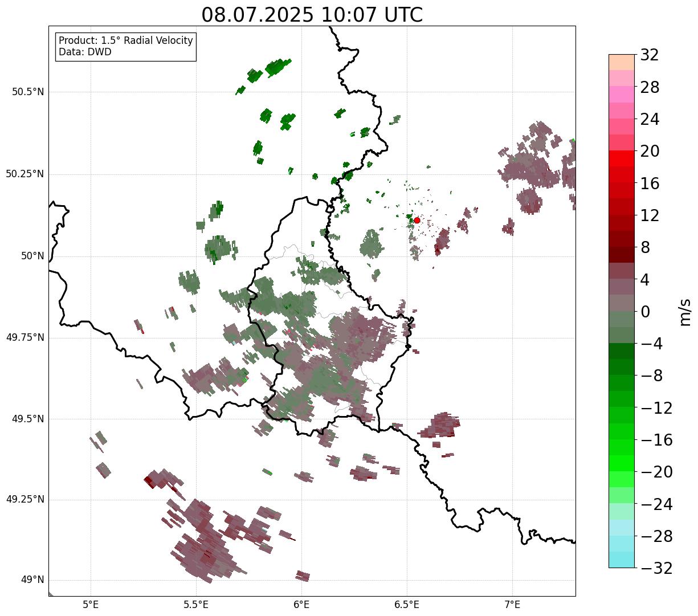The image size is (698, 616).
Task: Click the 49°N latitude label
Action: coord(32,580)
